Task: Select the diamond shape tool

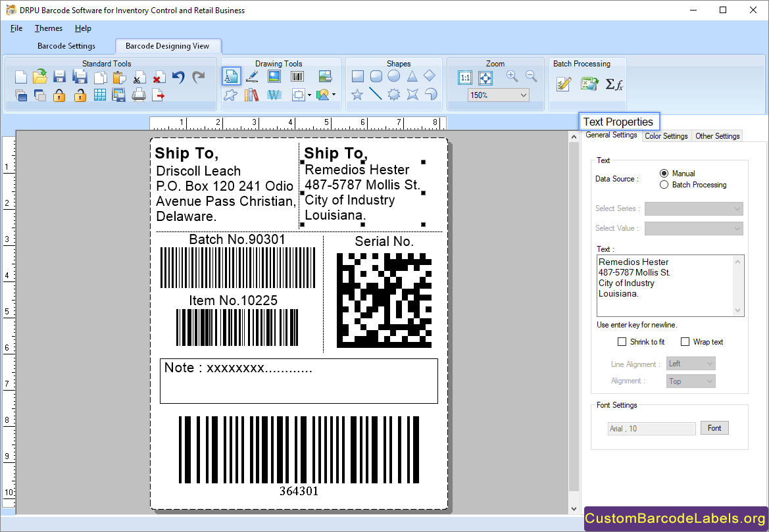Action: pos(430,76)
